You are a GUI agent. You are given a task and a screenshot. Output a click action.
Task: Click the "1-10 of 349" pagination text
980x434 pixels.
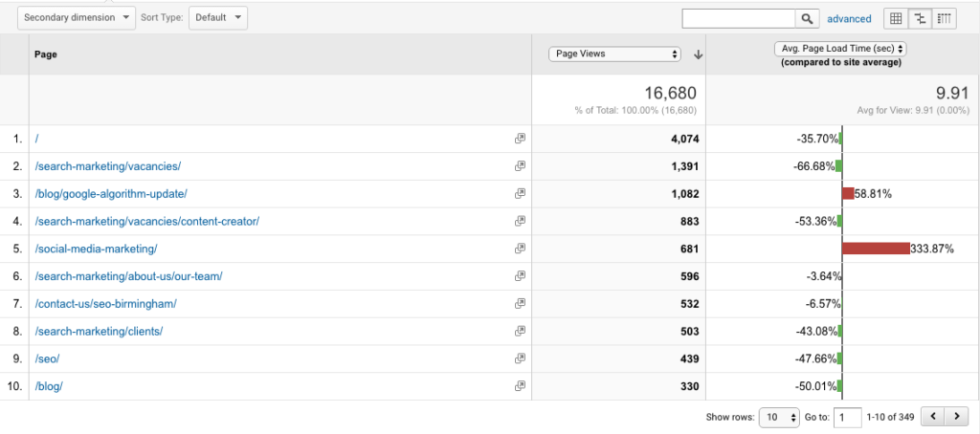891,417
